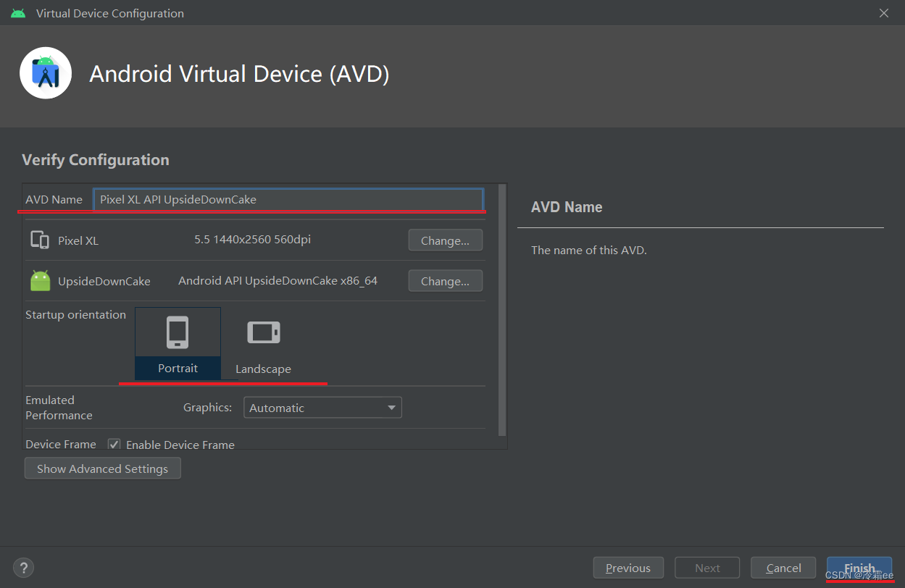Click the Cancel button

coord(783,567)
